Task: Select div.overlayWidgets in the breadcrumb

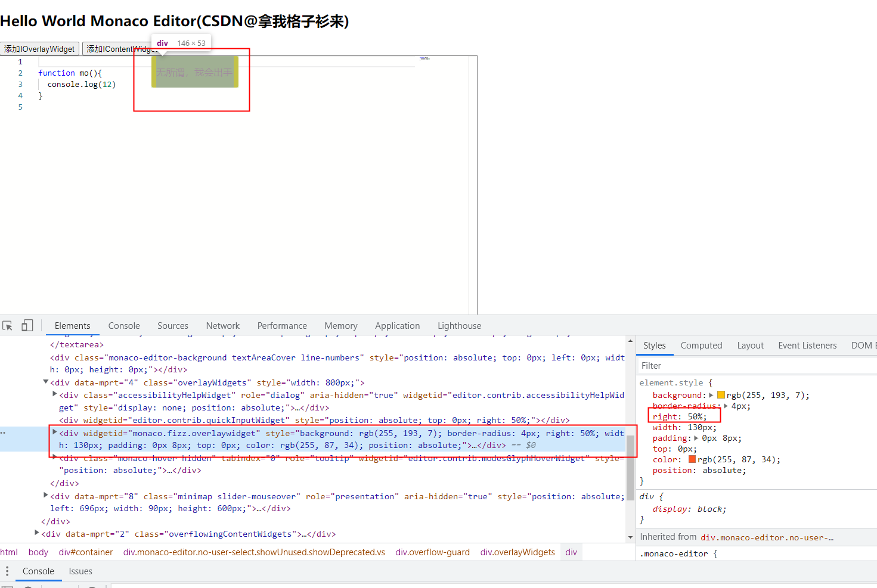Action: tap(517, 552)
